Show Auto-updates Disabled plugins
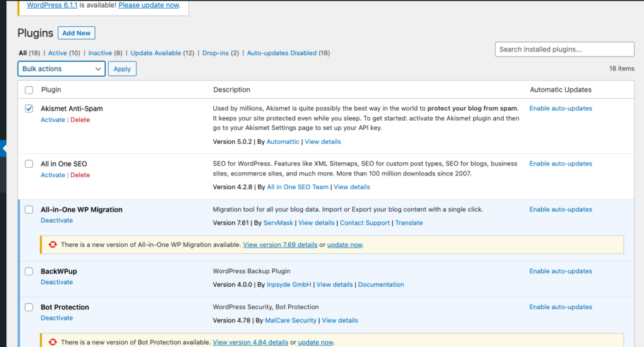This screenshot has width=644, height=347. click(282, 53)
